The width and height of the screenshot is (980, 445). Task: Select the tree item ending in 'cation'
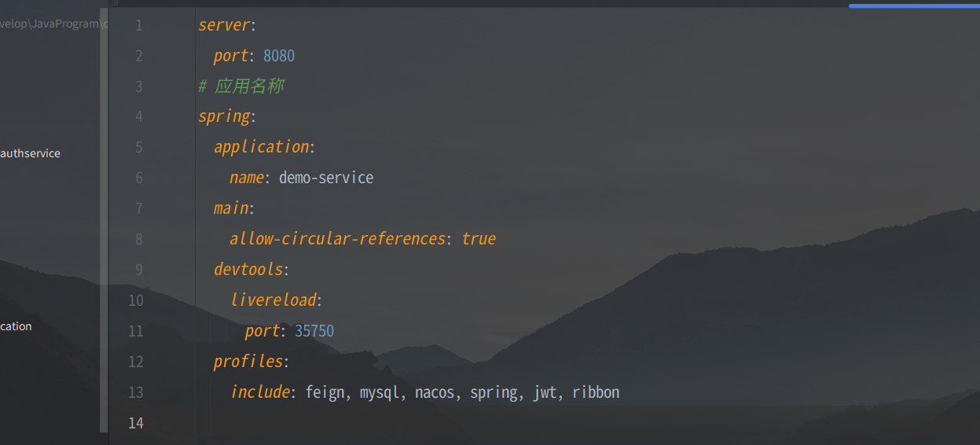(x=16, y=326)
